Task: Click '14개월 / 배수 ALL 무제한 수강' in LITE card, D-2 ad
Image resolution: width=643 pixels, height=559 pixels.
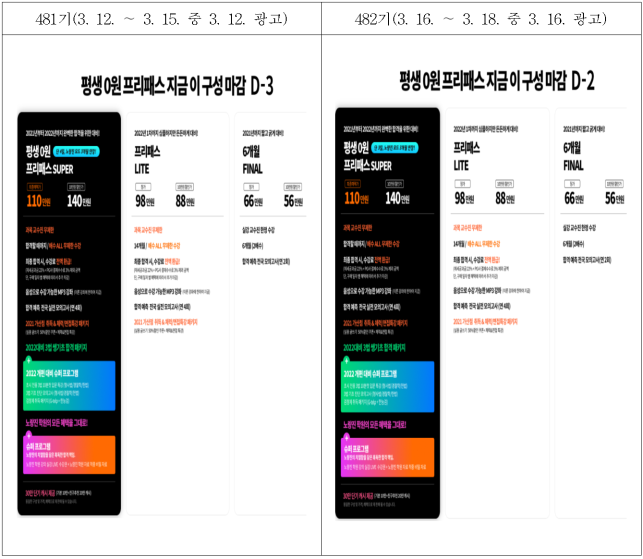Action: coord(477,244)
